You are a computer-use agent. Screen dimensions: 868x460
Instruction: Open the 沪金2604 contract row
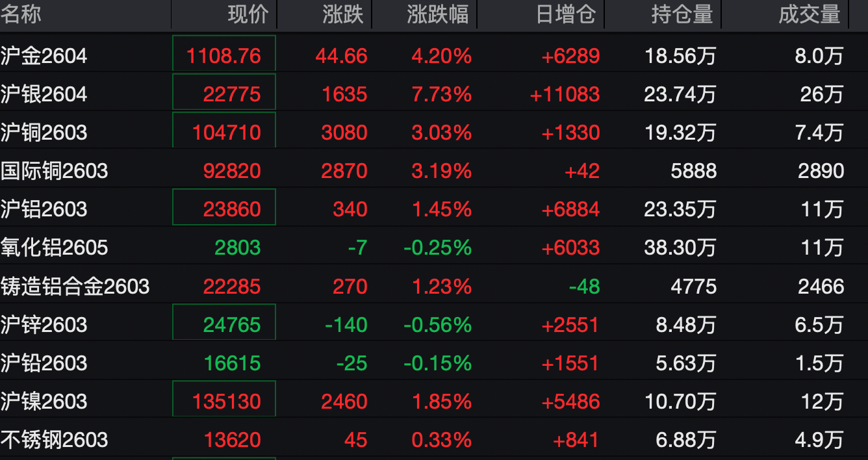[x=44, y=57]
